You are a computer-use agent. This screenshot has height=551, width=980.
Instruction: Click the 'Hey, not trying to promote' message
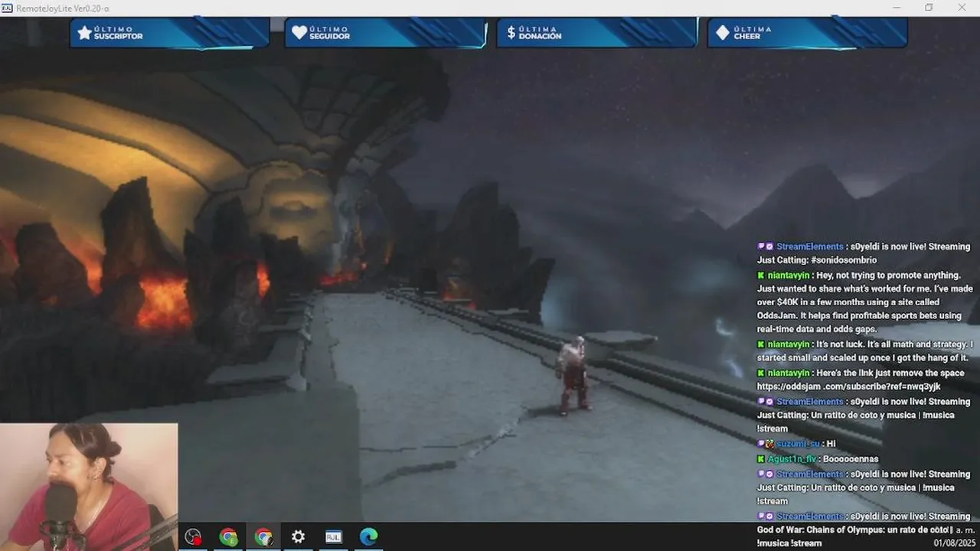(865, 302)
